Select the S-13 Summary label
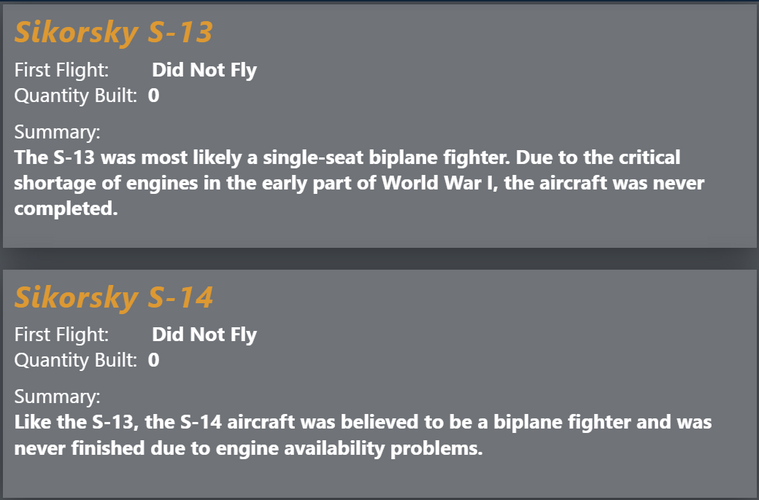 click(57, 132)
